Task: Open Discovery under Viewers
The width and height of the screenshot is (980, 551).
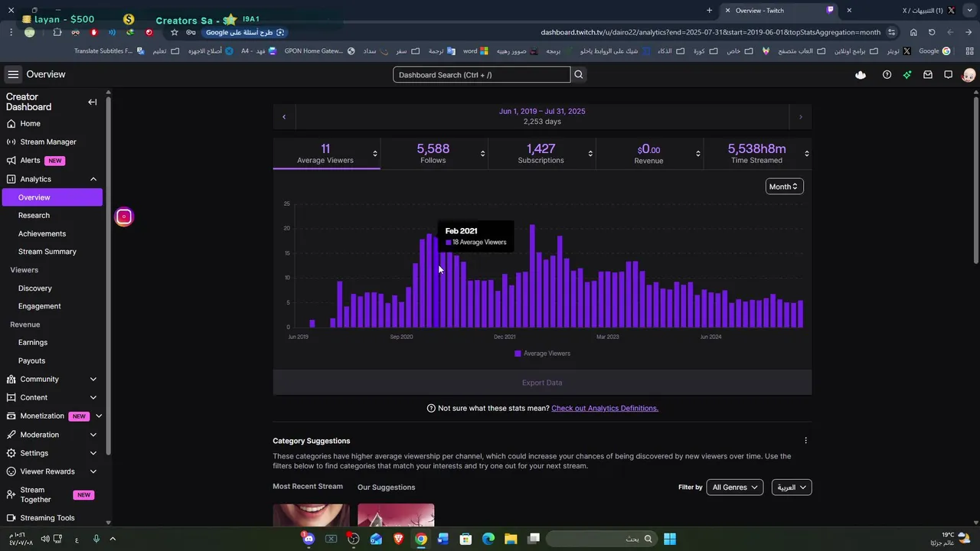Action: pos(52,289)
